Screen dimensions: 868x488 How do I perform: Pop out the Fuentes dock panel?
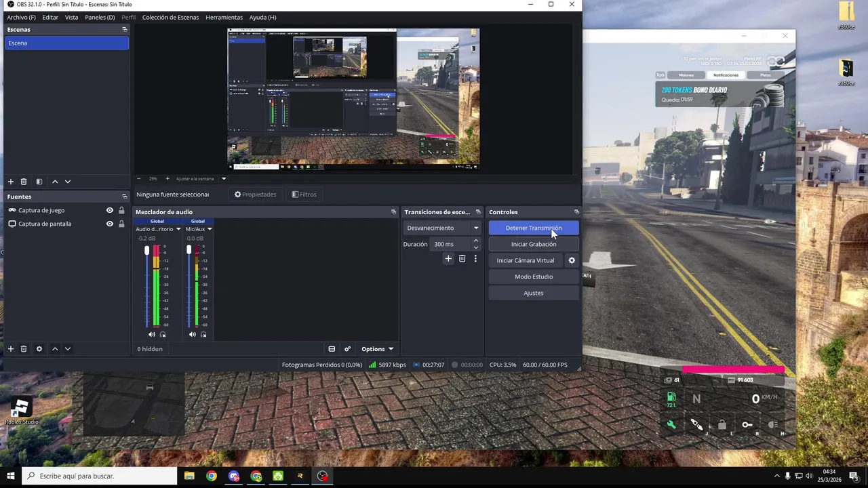pyautogui.click(x=124, y=197)
